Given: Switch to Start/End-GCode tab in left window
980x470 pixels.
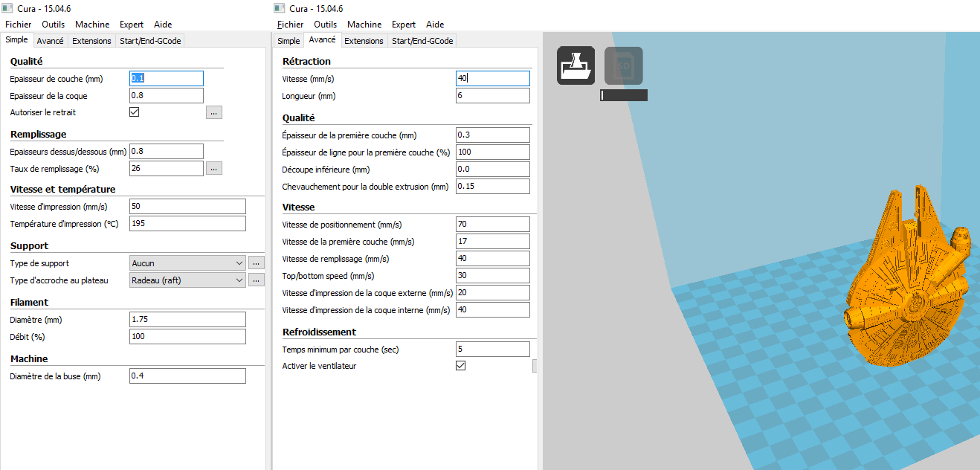Looking at the screenshot, I should coord(150,41).
